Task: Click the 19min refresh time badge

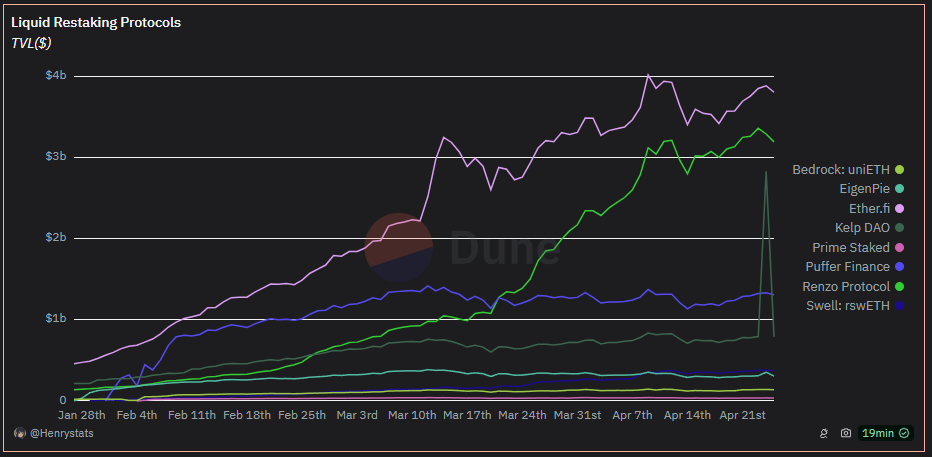Action: (x=876, y=433)
